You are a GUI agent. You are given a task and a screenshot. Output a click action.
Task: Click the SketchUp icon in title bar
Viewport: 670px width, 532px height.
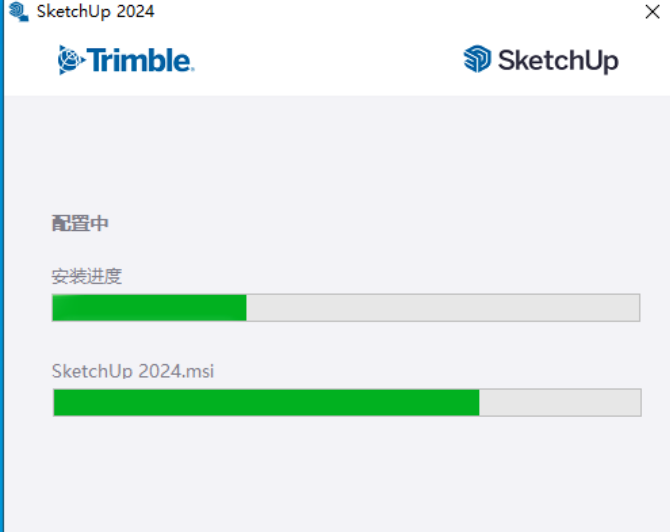17,12
